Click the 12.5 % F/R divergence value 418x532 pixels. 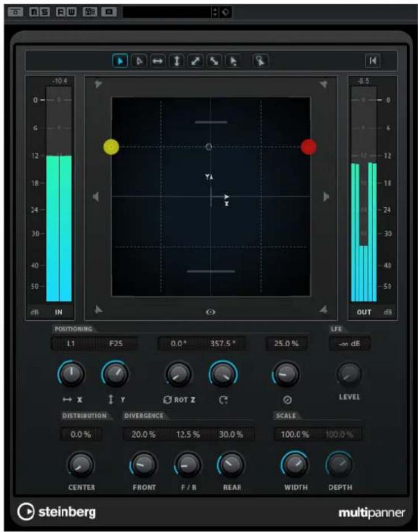point(188,434)
